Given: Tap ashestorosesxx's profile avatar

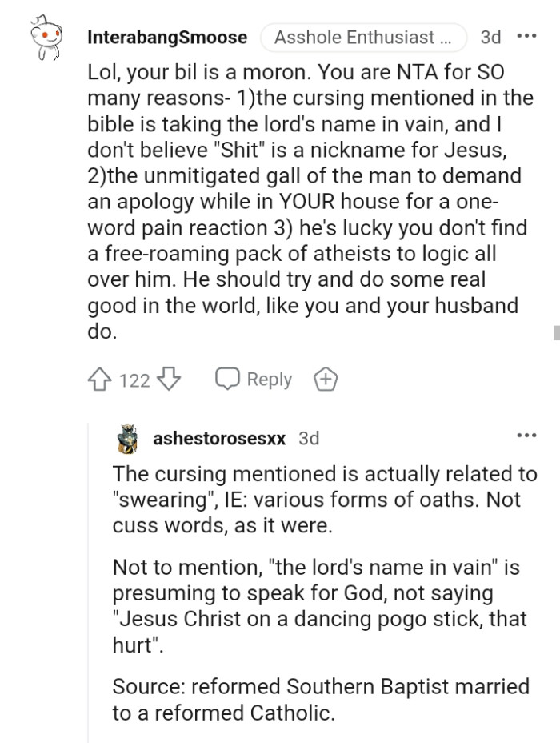Looking at the screenshot, I should pos(128,437).
